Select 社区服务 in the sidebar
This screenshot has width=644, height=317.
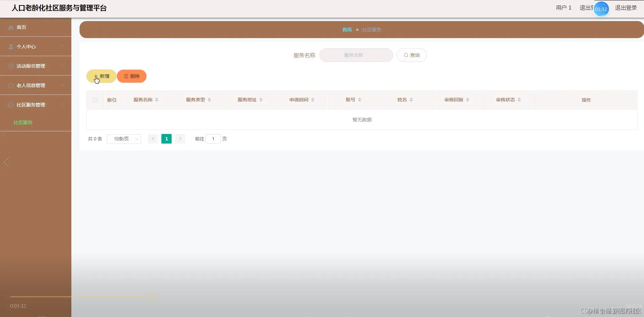[x=23, y=122]
